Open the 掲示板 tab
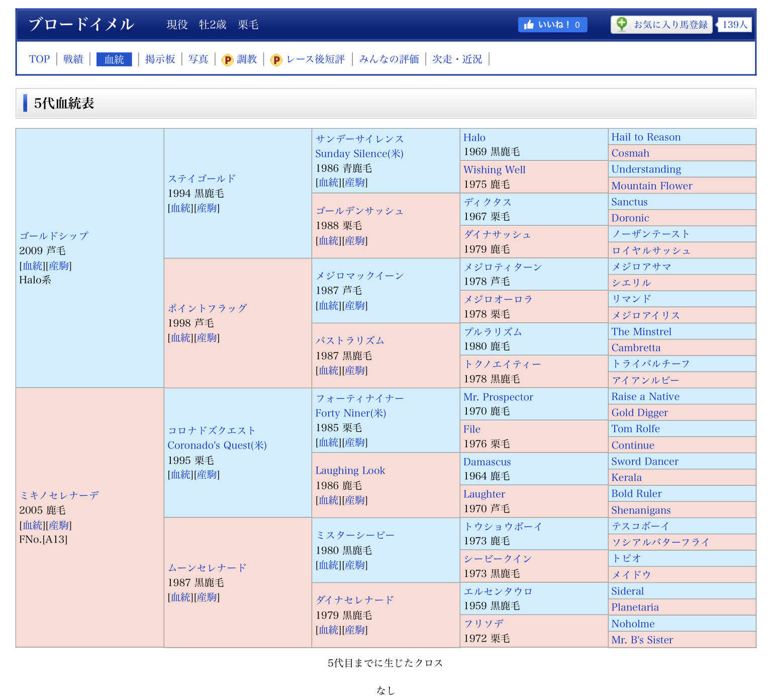Image resolution: width=772 pixels, height=700 pixels. tap(160, 59)
